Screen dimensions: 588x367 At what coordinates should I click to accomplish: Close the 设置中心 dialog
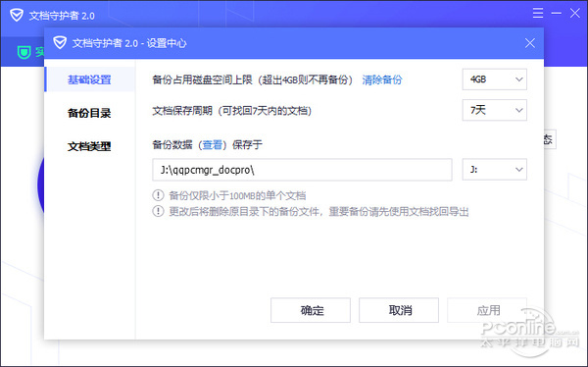pyautogui.click(x=530, y=43)
